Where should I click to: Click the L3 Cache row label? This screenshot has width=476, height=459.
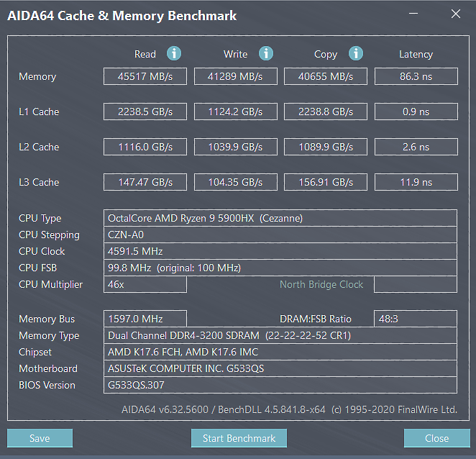(39, 182)
